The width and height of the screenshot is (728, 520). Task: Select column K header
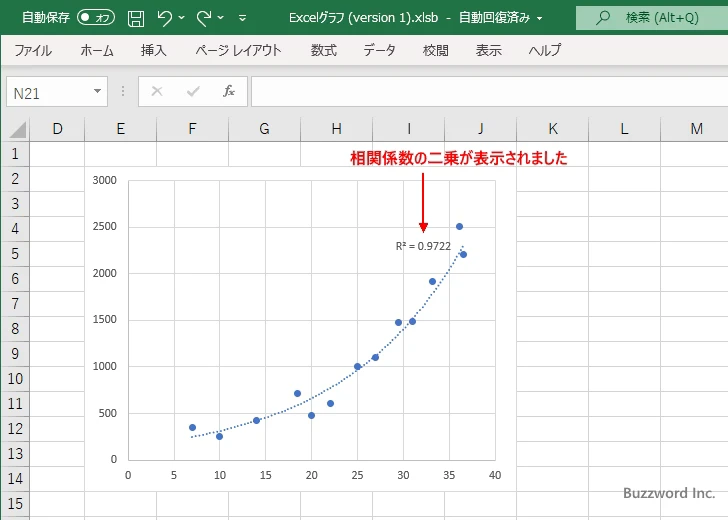coord(552,129)
